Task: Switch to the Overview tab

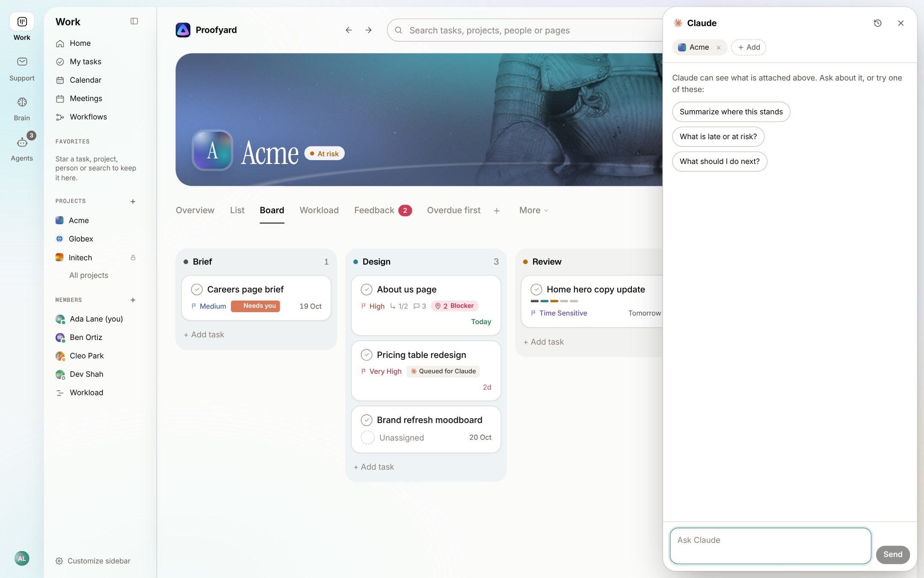Action: [195, 210]
